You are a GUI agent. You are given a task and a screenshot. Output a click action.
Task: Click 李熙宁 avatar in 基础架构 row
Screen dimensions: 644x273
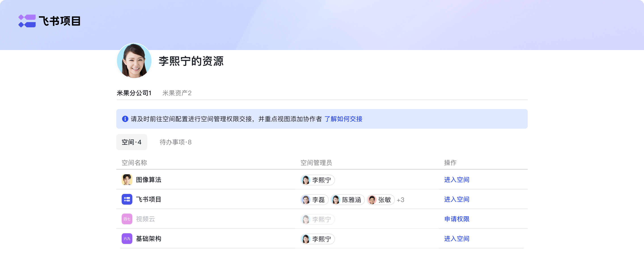click(x=306, y=239)
